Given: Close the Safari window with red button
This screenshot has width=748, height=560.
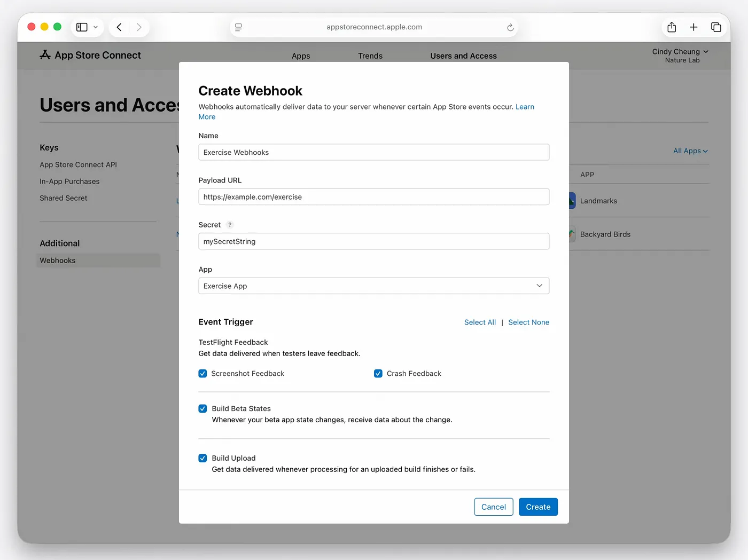Looking at the screenshot, I should pyautogui.click(x=32, y=27).
